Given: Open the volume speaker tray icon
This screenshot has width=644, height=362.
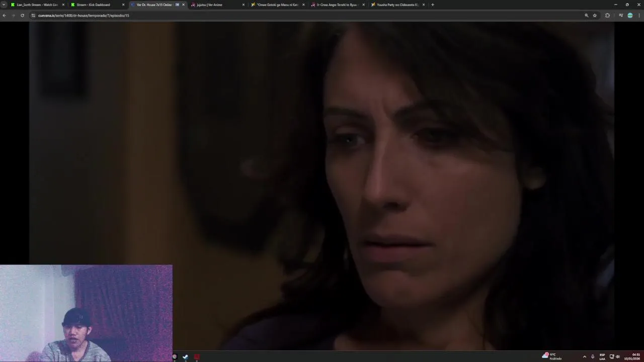Looking at the screenshot, I should click(618, 357).
